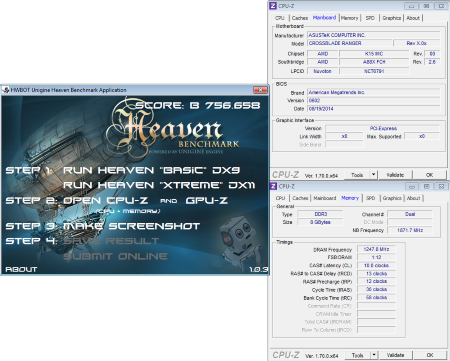The height and width of the screenshot is (361, 450).
Task: Open SPD tab in top CPU-Z window
Action: (x=370, y=18)
